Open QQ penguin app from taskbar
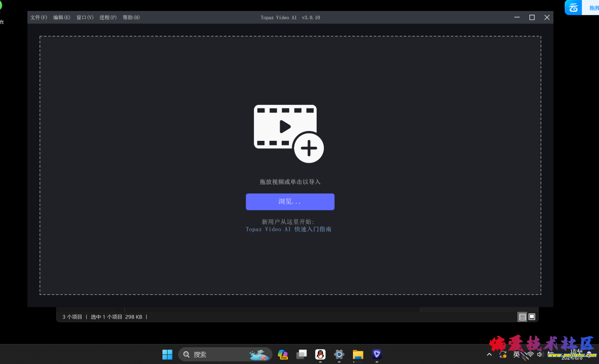Image resolution: width=599 pixels, height=364 pixels. pyautogui.click(x=320, y=355)
